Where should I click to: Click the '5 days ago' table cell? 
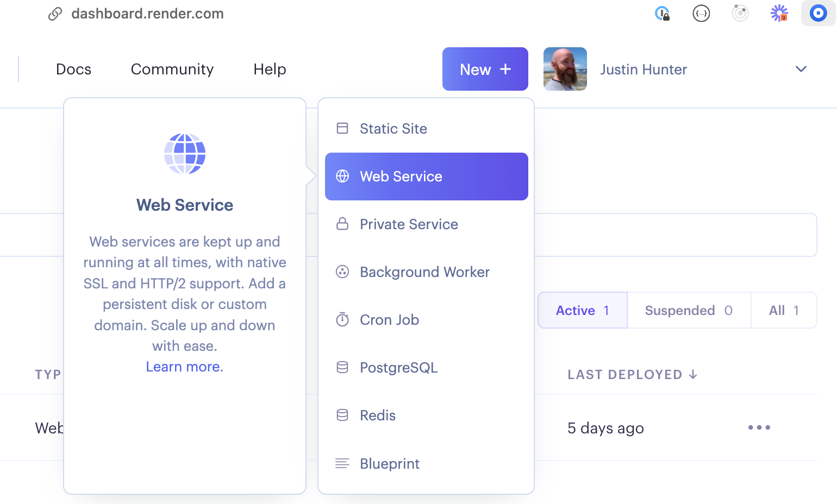[605, 428]
